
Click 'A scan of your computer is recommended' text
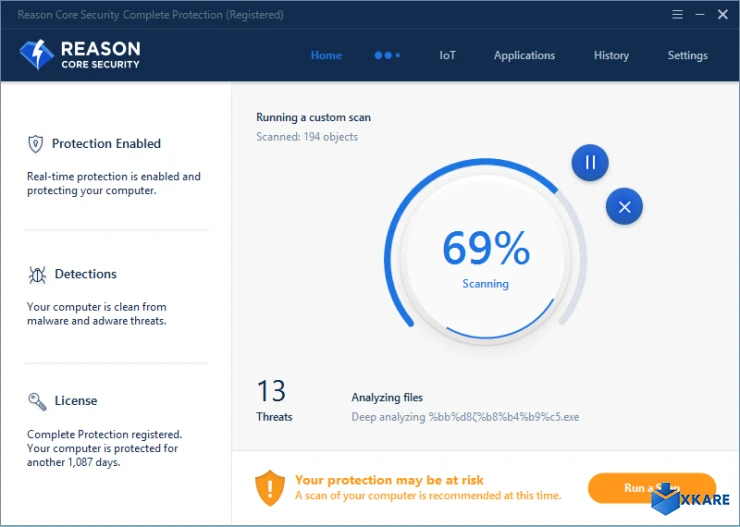click(x=428, y=496)
